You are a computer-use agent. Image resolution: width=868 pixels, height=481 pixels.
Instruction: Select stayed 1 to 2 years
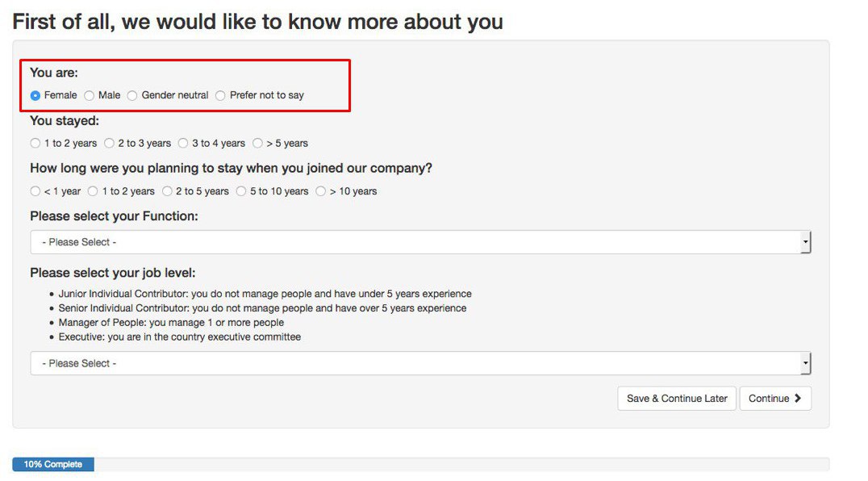35,144
